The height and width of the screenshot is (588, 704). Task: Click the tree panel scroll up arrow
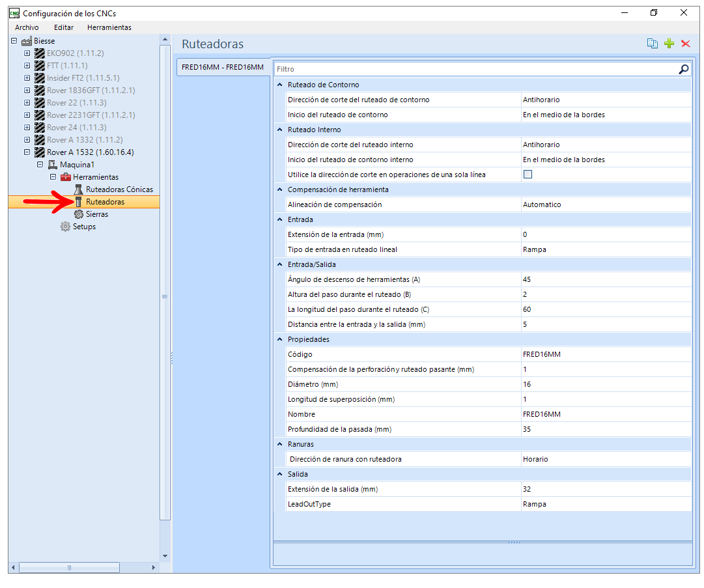click(165, 40)
